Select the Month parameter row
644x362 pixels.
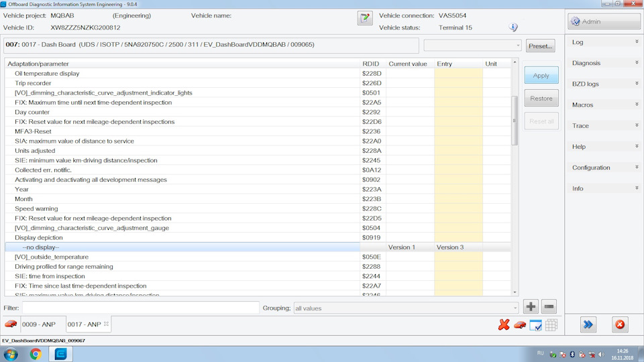pyautogui.click(x=258, y=199)
